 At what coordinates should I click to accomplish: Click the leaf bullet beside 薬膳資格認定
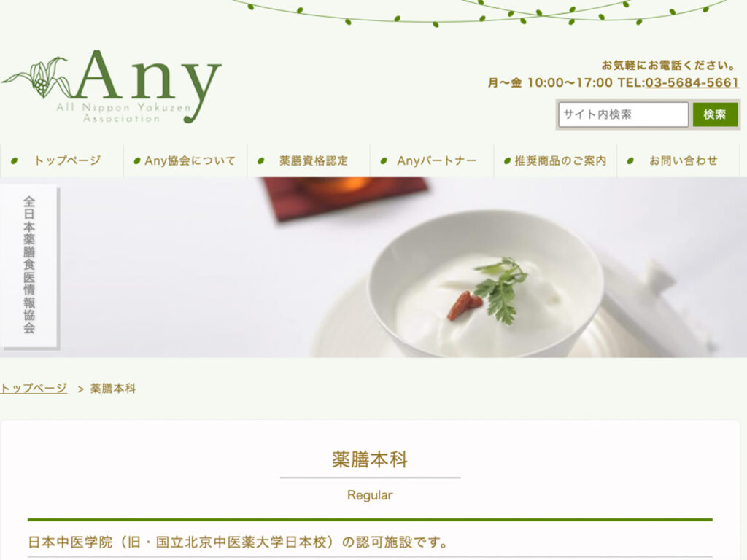pos(260,161)
